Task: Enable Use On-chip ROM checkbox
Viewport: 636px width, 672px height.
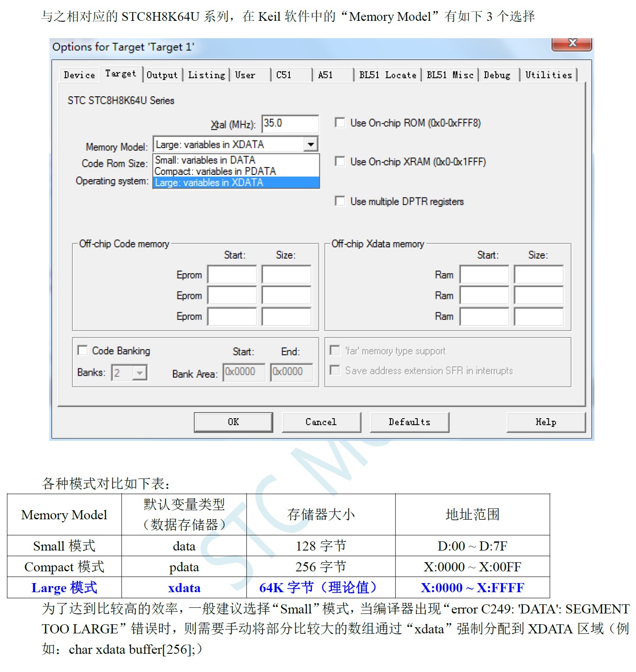Action: pyautogui.click(x=340, y=123)
